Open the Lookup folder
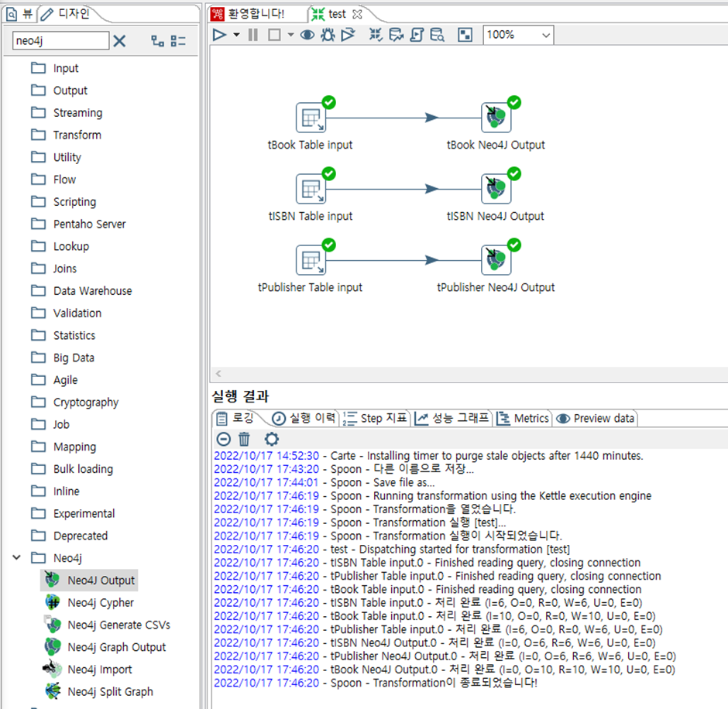The height and width of the screenshot is (709, 728). pos(60,246)
